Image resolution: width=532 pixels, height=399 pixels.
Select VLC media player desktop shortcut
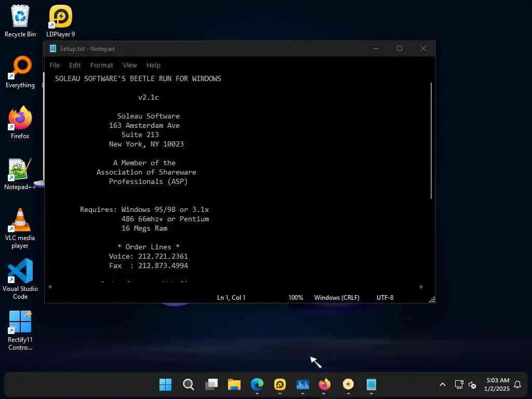tap(20, 229)
